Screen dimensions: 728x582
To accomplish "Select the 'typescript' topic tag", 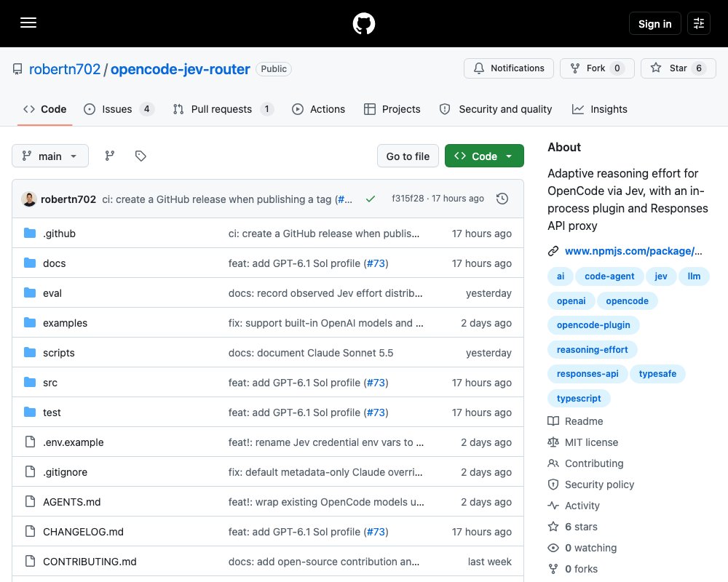I will pyautogui.click(x=579, y=398).
